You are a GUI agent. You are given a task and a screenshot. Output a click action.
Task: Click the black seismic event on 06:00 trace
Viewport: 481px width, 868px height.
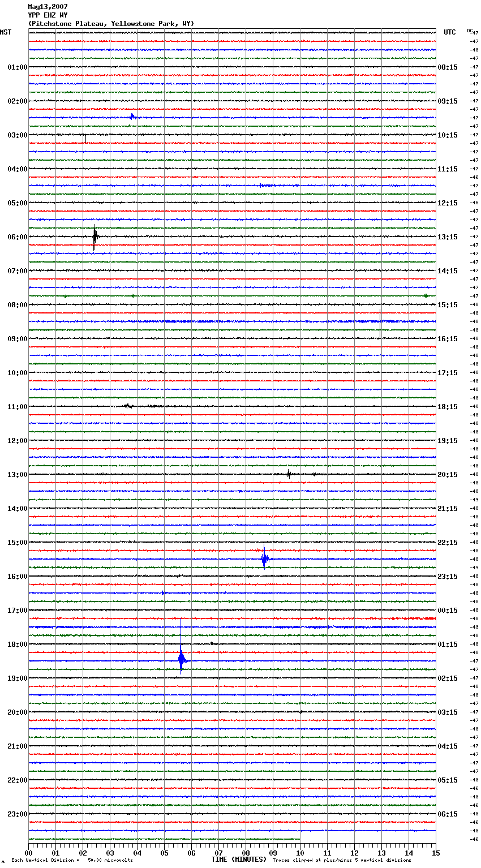[x=95, y=237]
